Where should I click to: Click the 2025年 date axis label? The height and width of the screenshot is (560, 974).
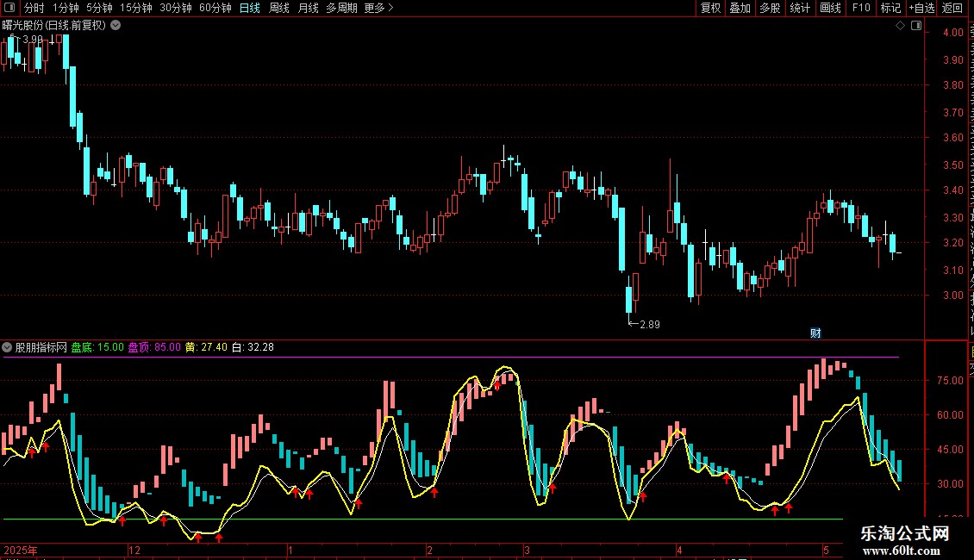click(x=21, y=550)
